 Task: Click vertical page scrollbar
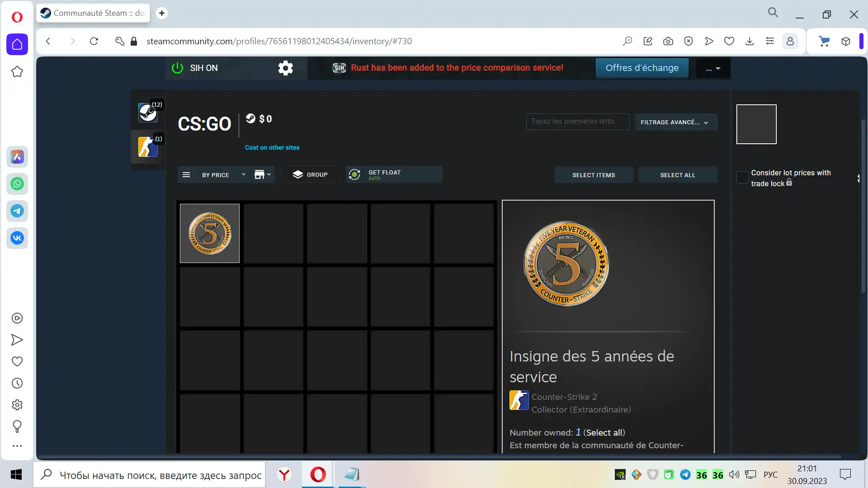[863, 206]
